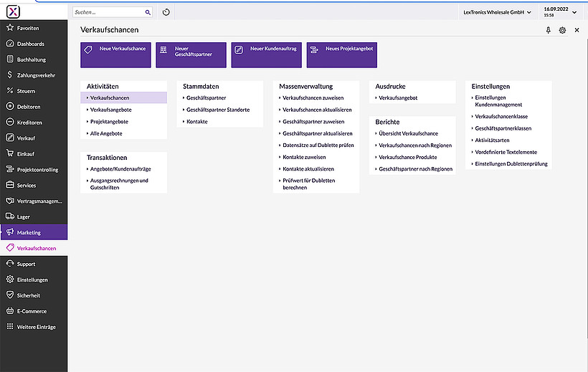Open Prüfwert für Dubletten berechnen
The image size is (588, 372).
pyautogui.click(x=308, y=184)
